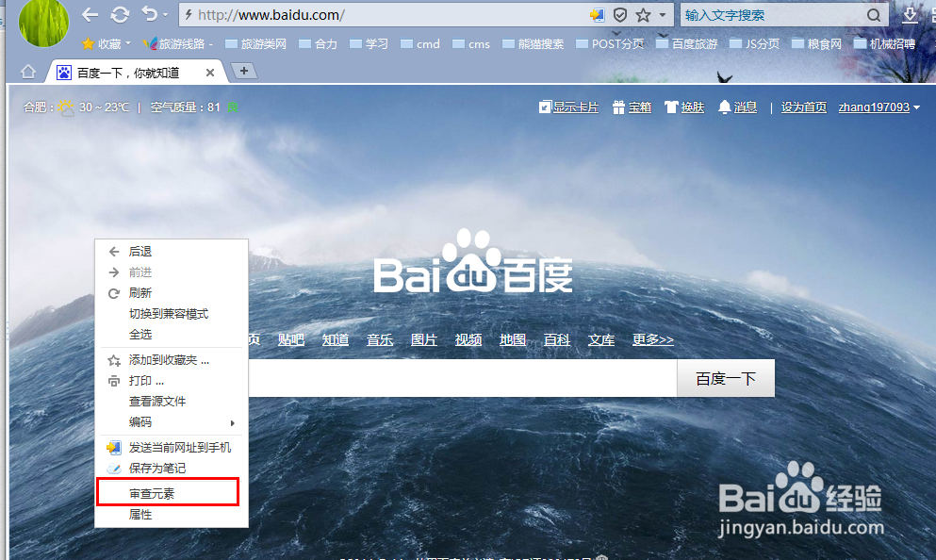Click the send-to-phone icon in address bar
The width and height of the screenshot is (936, 560).
coord(597,15)
